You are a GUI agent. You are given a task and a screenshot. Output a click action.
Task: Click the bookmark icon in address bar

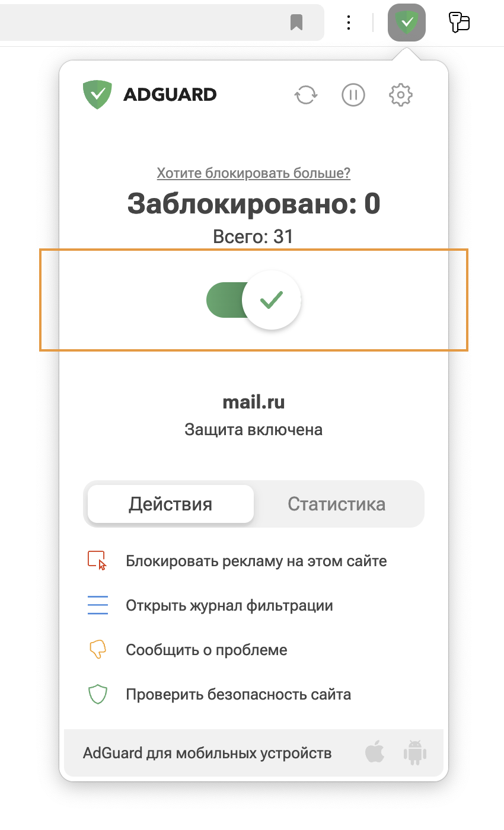click(x=296, y=23)
